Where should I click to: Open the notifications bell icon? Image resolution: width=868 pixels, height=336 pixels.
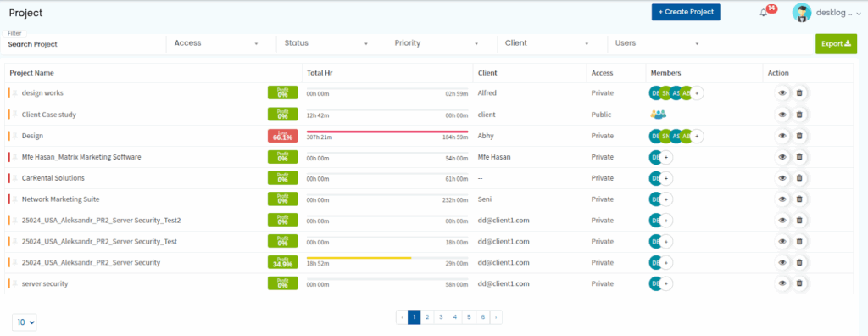point(764,13)
